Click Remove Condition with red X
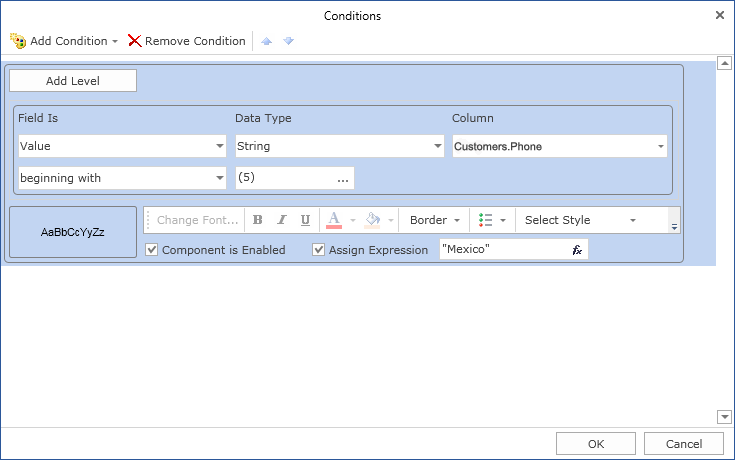The height and width of the screenshot is (460, 735). (186, 41)
